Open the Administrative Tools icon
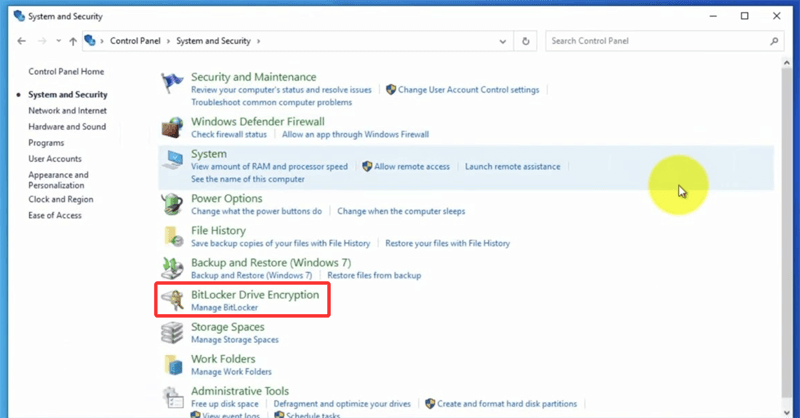This screenshot has width=800, height=418. [173, 397]
